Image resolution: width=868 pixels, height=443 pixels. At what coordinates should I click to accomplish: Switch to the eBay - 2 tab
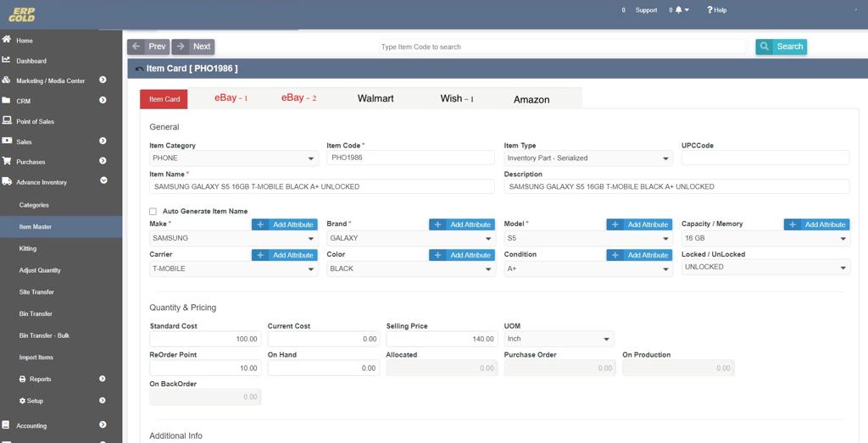299,98
